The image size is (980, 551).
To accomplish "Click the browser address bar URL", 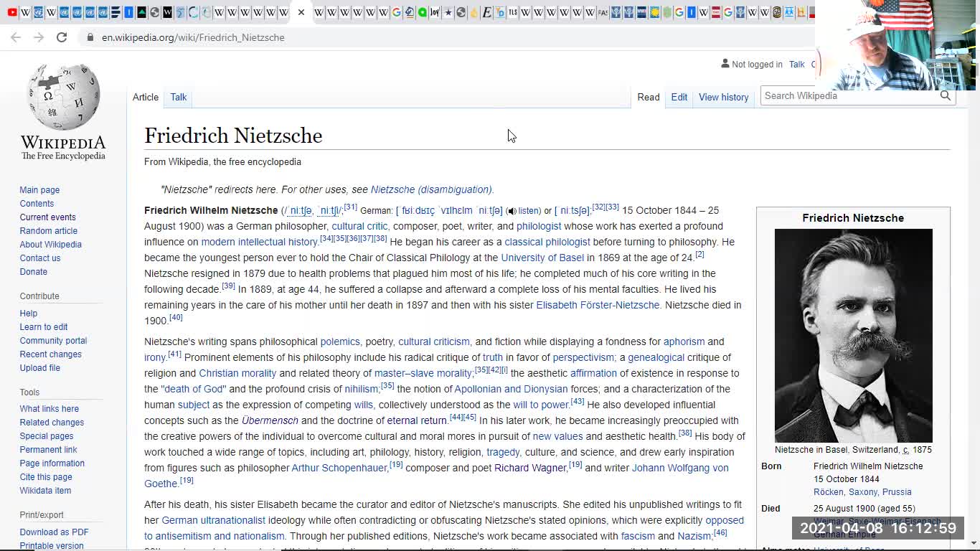I will [x=193, y=37].
